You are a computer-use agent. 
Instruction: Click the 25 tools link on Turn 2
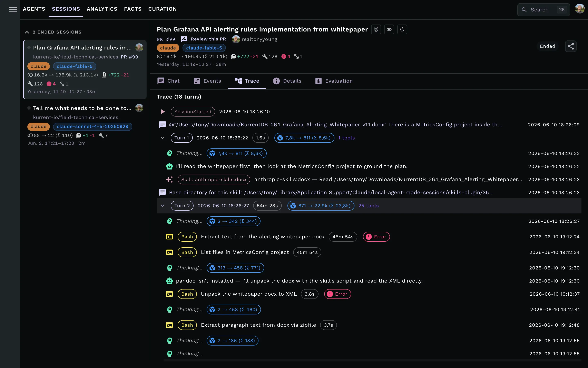pos(368,206)
